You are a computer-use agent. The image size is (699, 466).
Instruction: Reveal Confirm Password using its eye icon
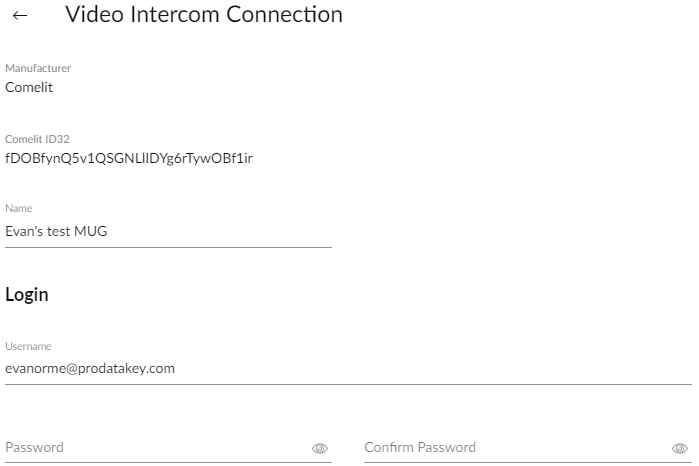(x=680, y=448)
